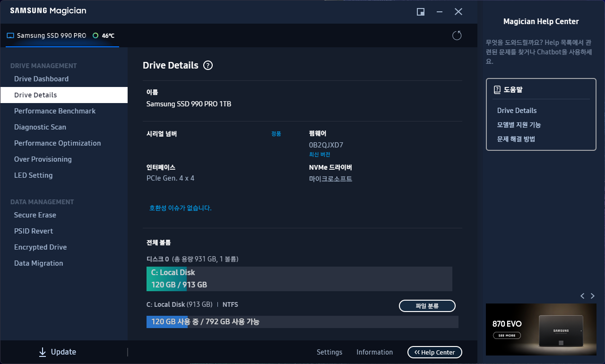Click the floating window mode icon
Screen dimensions: 605x364
(420, 12)
